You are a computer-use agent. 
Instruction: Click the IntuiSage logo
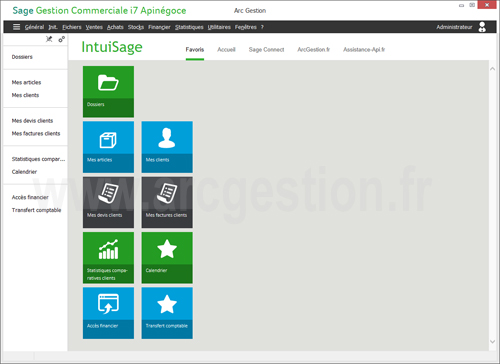(x=112, y=47)
